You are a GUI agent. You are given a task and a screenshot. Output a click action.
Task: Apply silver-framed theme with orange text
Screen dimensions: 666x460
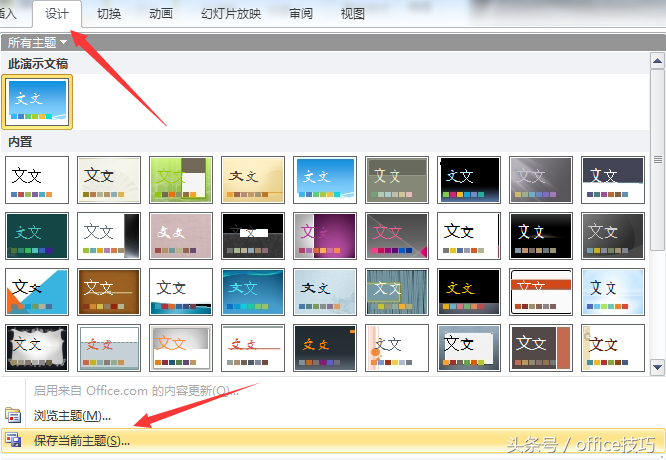pos(181,348)
